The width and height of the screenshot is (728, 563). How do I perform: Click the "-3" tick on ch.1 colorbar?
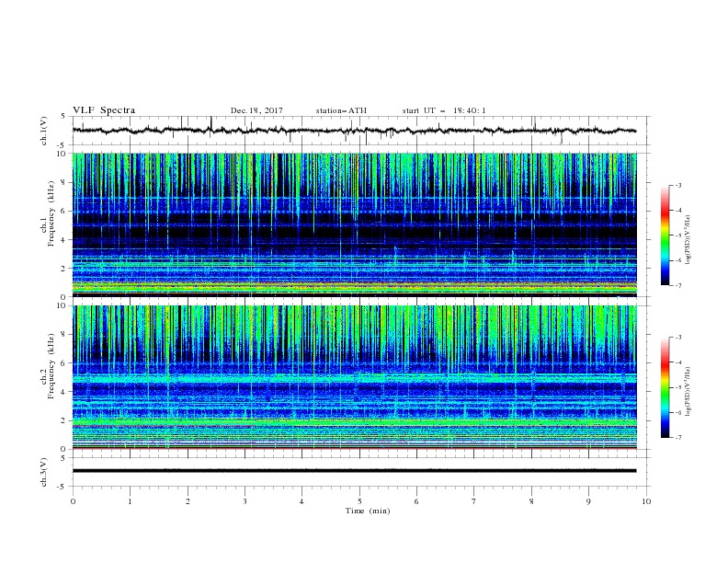678,185
